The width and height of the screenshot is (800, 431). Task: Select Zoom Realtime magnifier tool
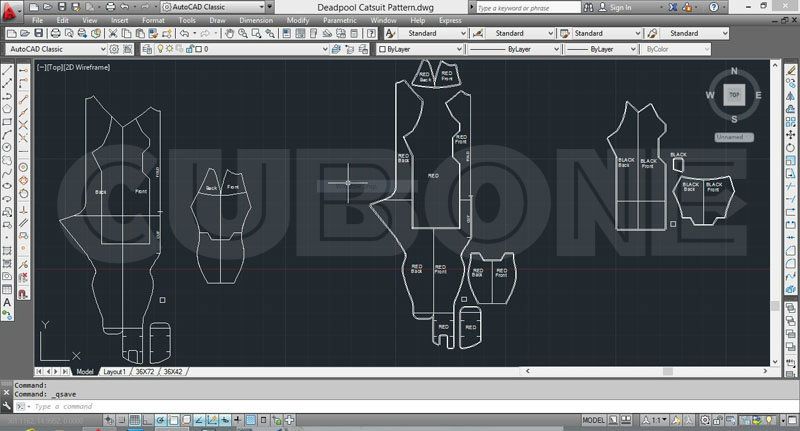243,34
